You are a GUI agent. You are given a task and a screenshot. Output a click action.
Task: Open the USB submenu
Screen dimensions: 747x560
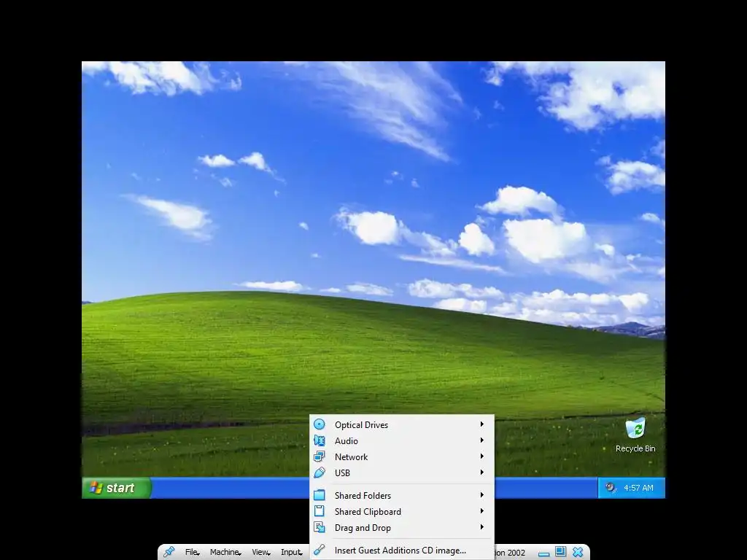click(x=402, y=472)
